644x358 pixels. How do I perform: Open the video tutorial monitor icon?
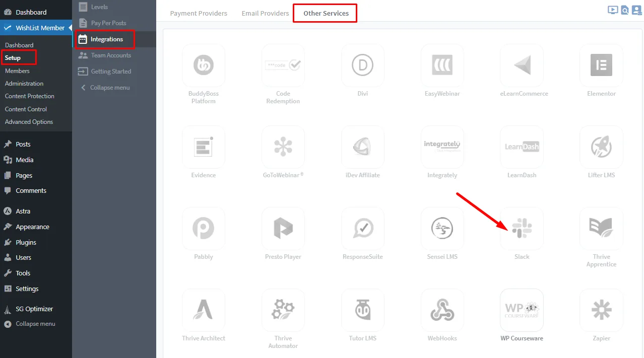point(613,10)
